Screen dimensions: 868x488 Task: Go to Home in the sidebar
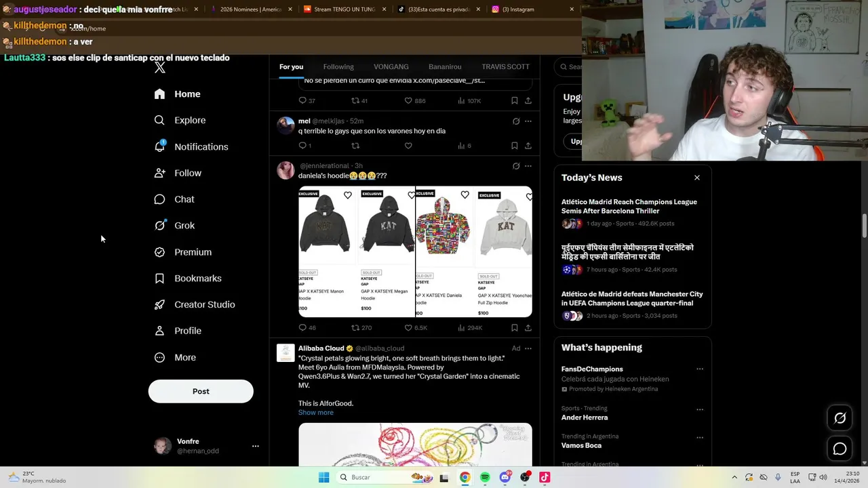coord(177,94)
